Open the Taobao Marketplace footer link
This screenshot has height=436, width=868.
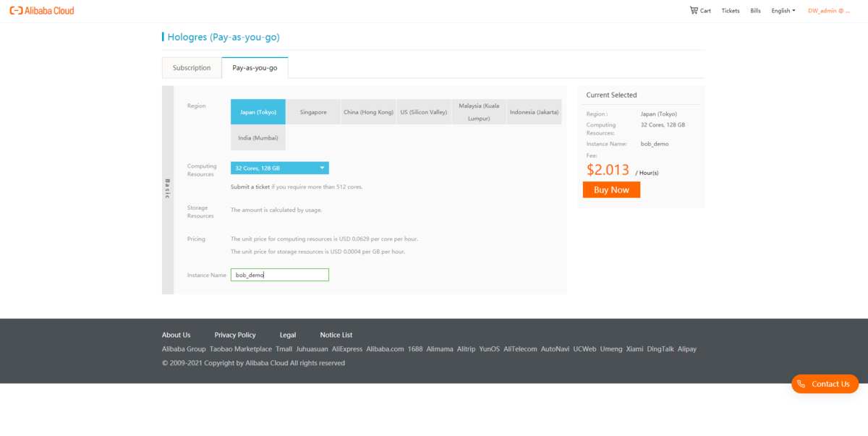coord(241,349)
